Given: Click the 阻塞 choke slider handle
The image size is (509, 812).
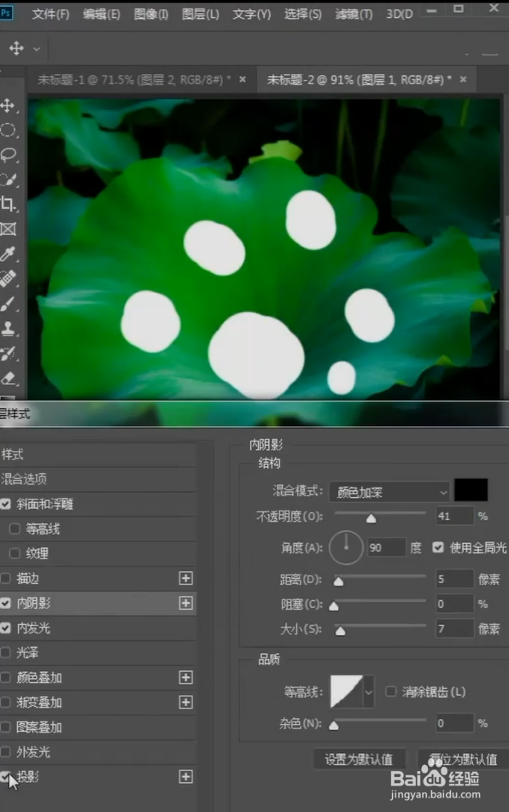Looking at the screenshot, I should [x=334, y=606].
